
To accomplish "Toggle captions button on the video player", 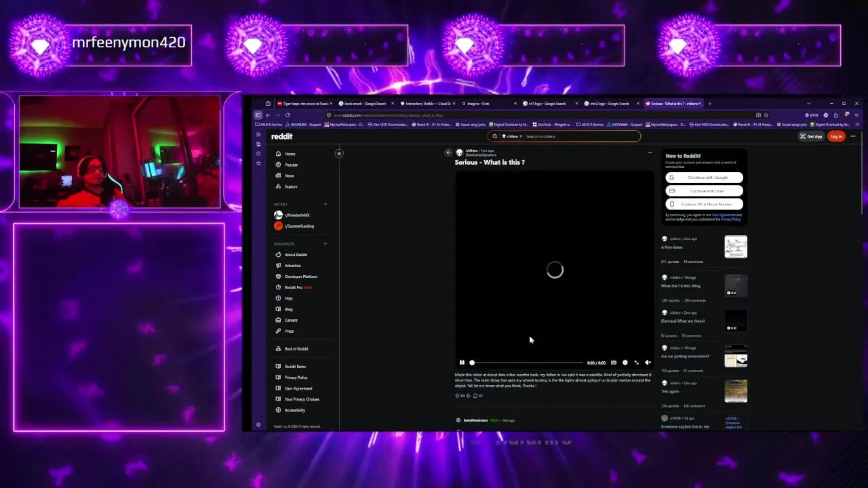I will coord(614,363).
